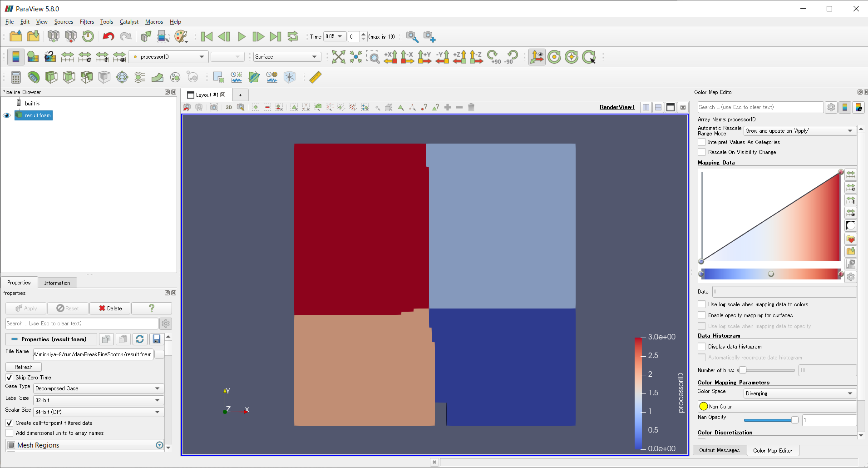Click the Loop animation icon
868x468 pixels.
[x=293, y=37]
